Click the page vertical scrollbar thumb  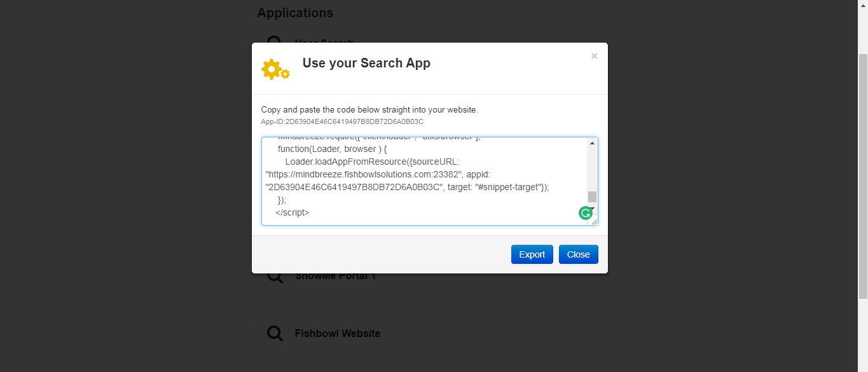click(x=863, y=176)
